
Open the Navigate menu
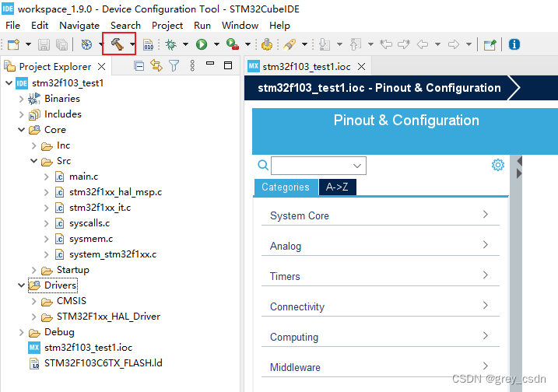click(x=79, y=26)
